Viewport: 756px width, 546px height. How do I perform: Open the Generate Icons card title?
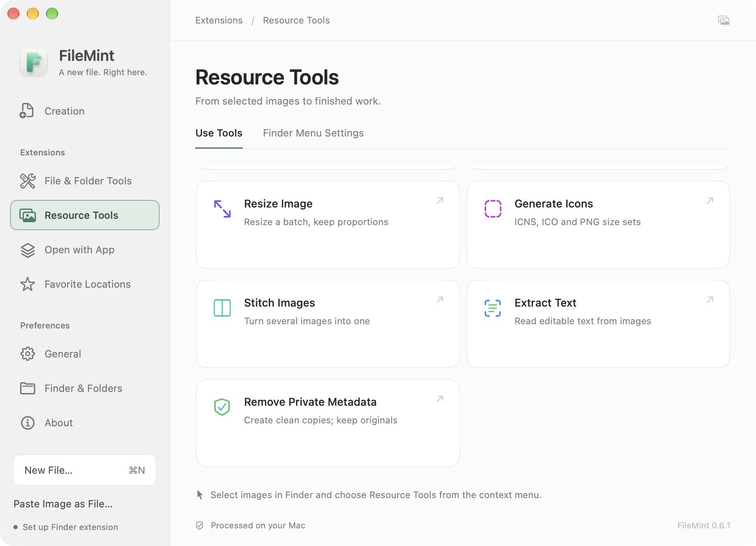[x=554, y=204]
